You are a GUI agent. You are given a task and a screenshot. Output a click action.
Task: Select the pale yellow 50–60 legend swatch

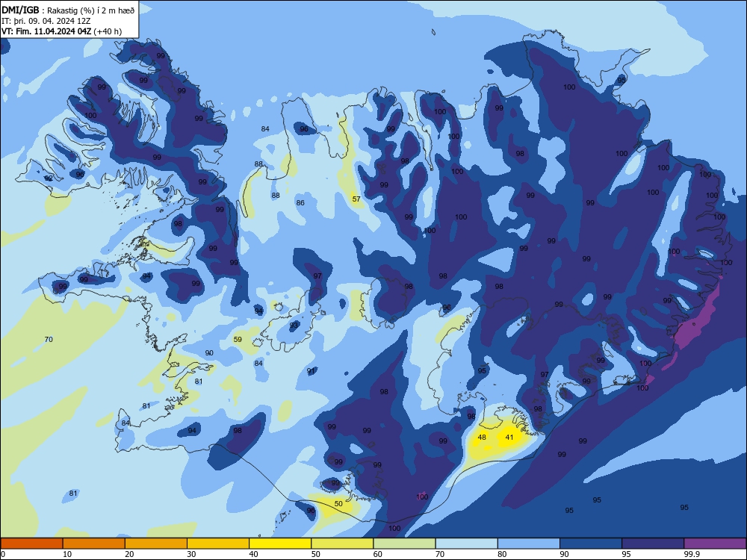coord(342,544)
